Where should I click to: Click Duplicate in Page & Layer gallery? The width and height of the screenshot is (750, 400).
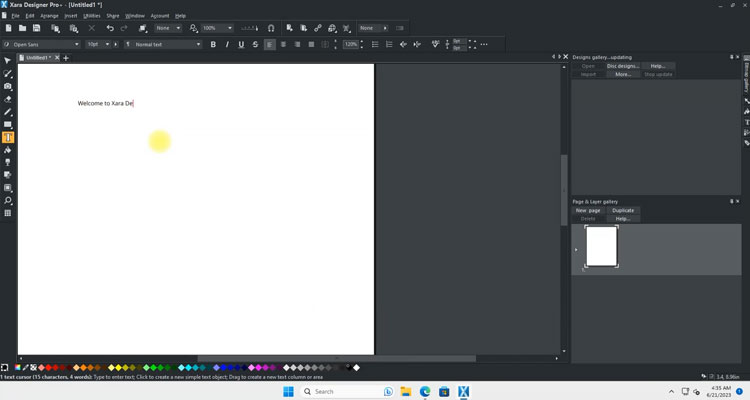[623, 211]
